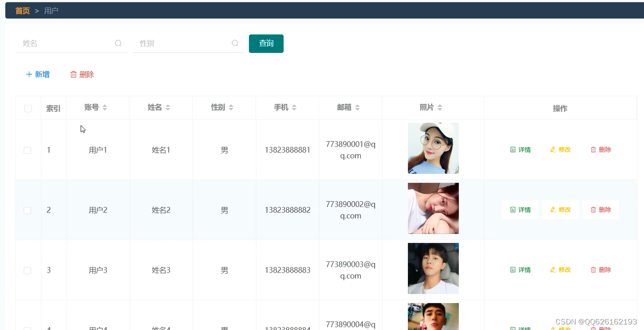Open 详情 for 用户3
644x330 pixels.
coord(521,270)
